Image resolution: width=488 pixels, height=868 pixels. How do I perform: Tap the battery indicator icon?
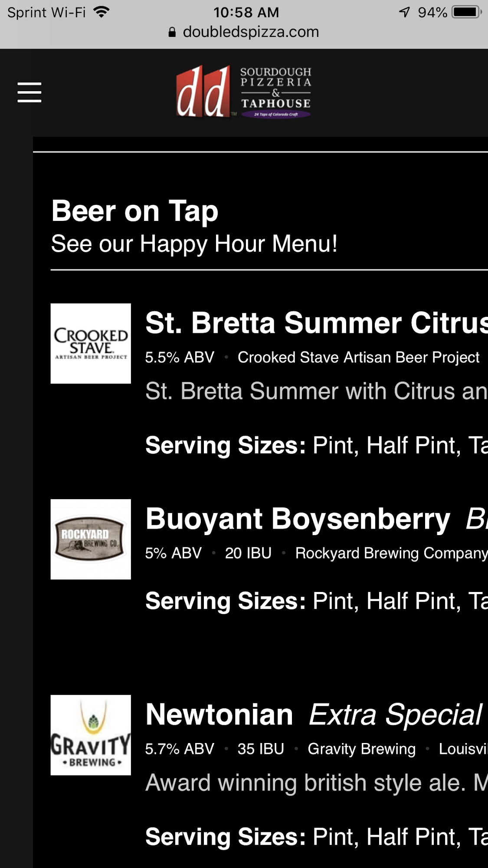[x=466, y=12]
